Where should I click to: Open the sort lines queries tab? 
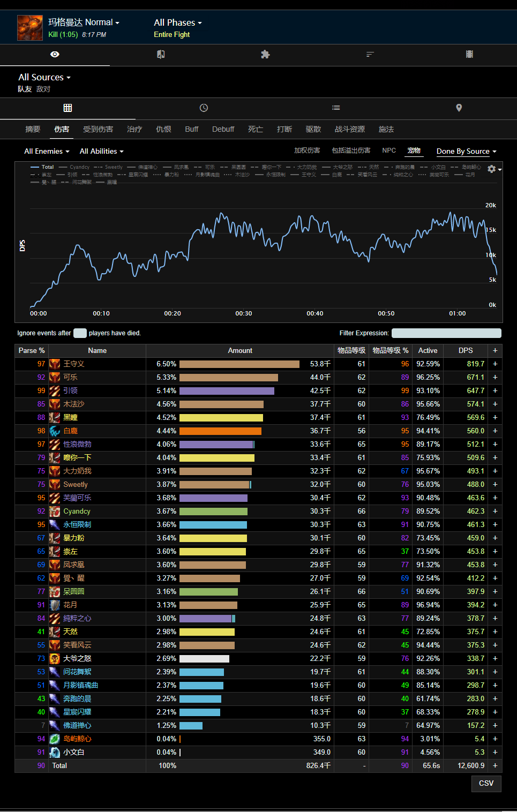tap(370, 55)
